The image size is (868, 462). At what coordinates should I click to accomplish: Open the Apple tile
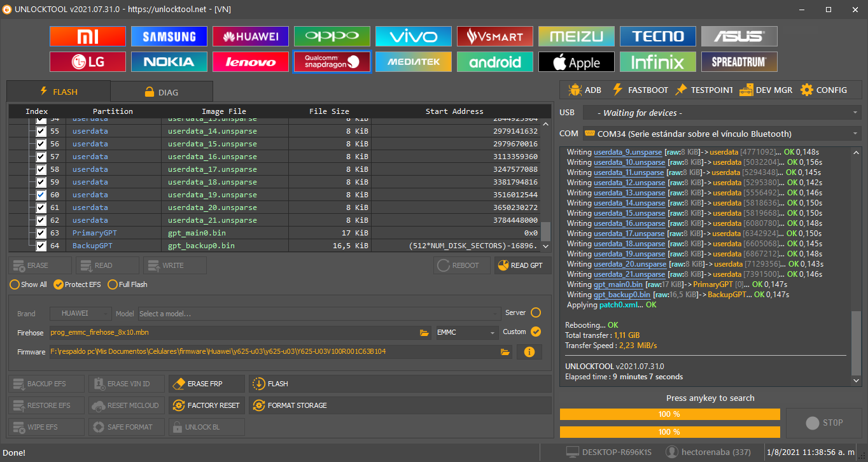[x=577, y=62]
